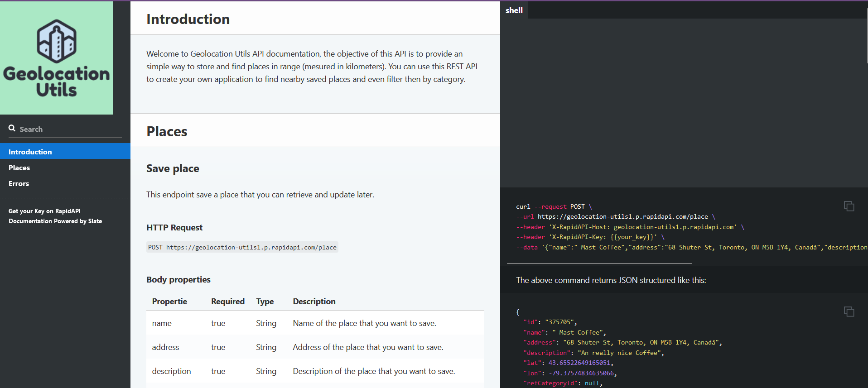The width and height of the screenshot is (868, 388).
Task: Click the Description column header
Action: click(x=314, y=301)
